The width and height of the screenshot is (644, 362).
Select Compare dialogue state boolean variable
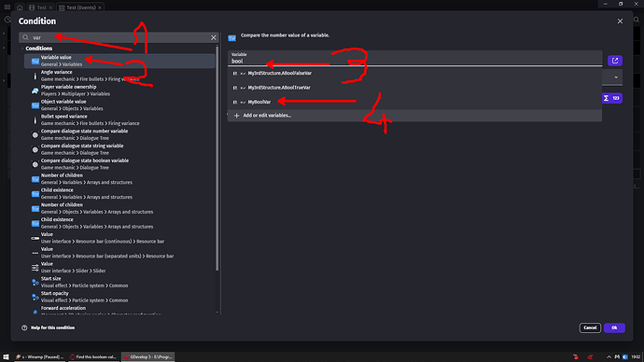pos(119,164)
